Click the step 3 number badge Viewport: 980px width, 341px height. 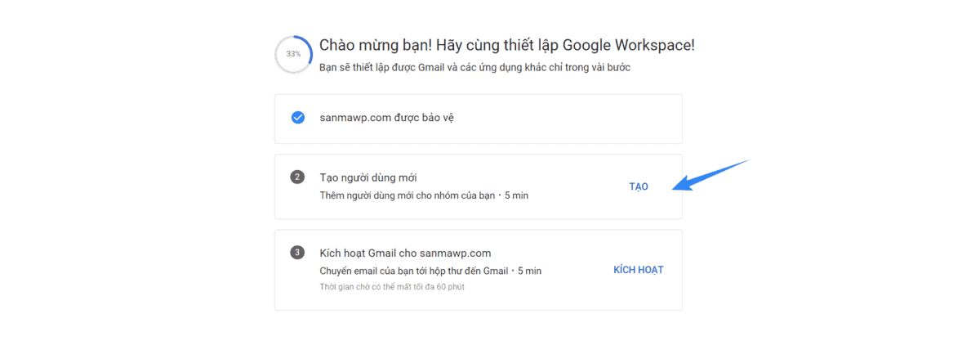click(297, 253)
